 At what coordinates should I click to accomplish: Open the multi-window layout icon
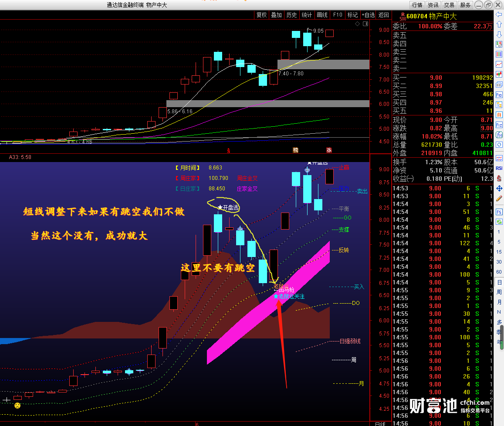499,85
